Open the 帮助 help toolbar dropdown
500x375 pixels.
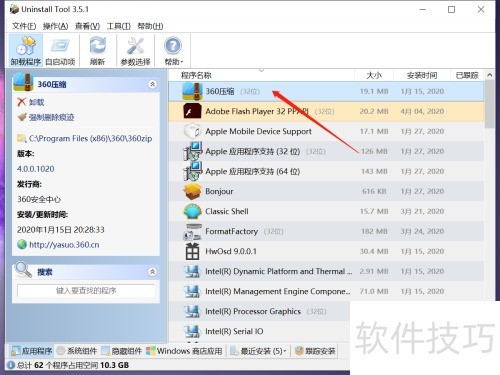pos(173,50)
